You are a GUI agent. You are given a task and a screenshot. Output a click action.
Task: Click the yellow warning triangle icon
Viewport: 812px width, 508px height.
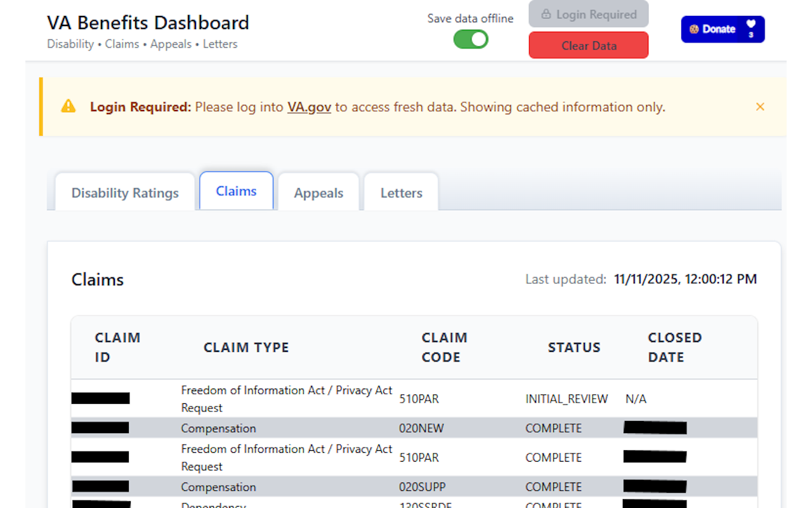pyautogui.click(x=69, y=107)
